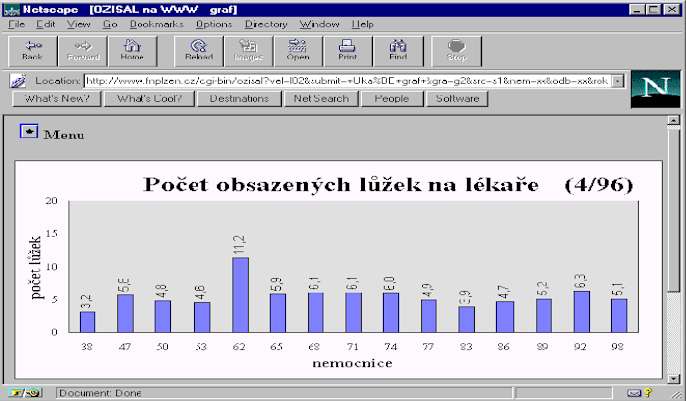The width and height of the screenshot is (686, 401).
Task: Expand the Location URL history dropdown
Action: click(x=619, y=81)
